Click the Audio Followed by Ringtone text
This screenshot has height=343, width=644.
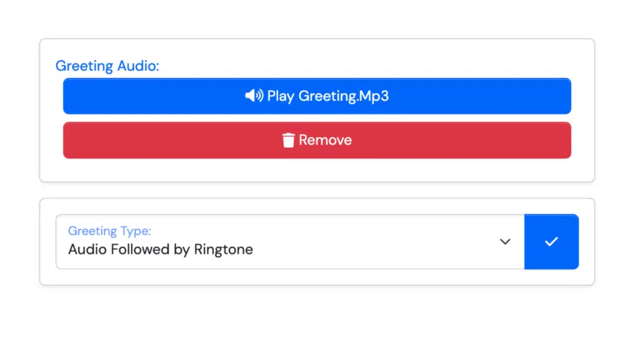(x=160, y=249)
